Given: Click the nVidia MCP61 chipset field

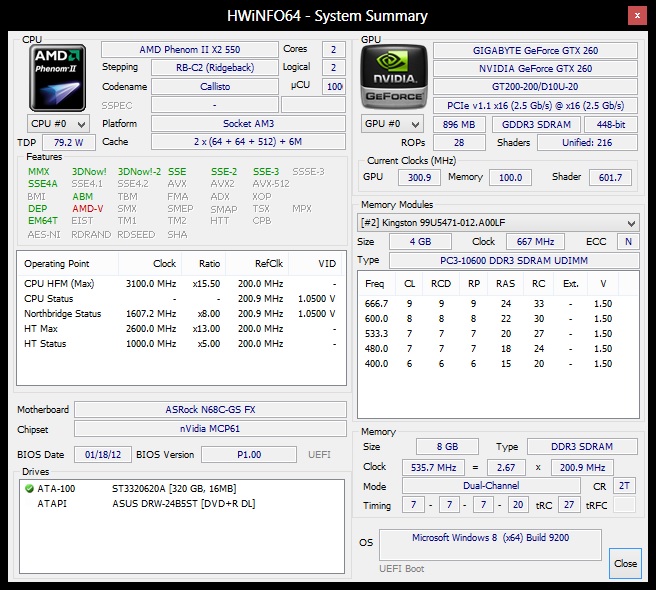Looking at the screenshot, I should (210, 428).
